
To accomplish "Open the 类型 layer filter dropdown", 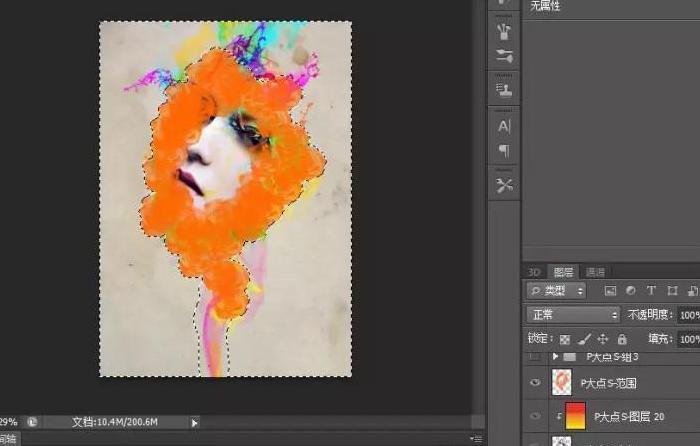I will pos(556,291).
